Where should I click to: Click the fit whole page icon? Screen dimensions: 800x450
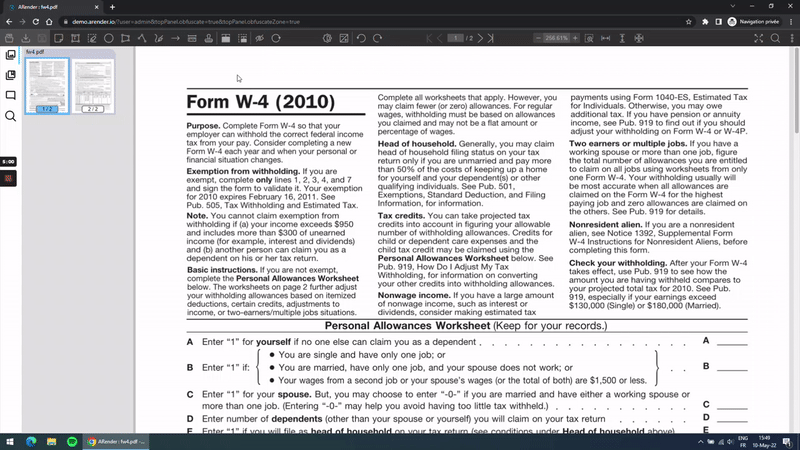coord(639,38)
